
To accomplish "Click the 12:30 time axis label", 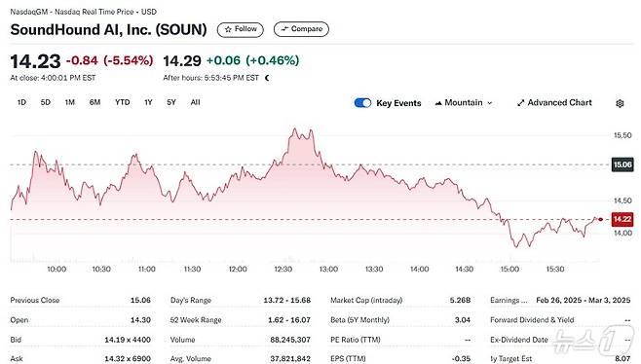I will click(x=283, y=270).
